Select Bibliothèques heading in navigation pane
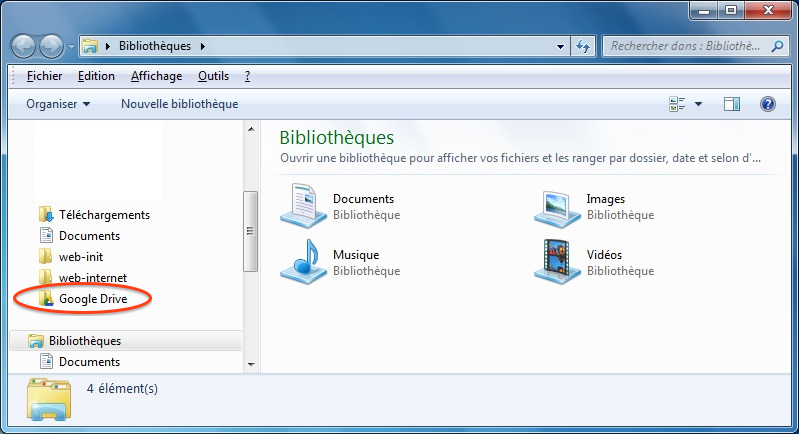 (84, 341)
